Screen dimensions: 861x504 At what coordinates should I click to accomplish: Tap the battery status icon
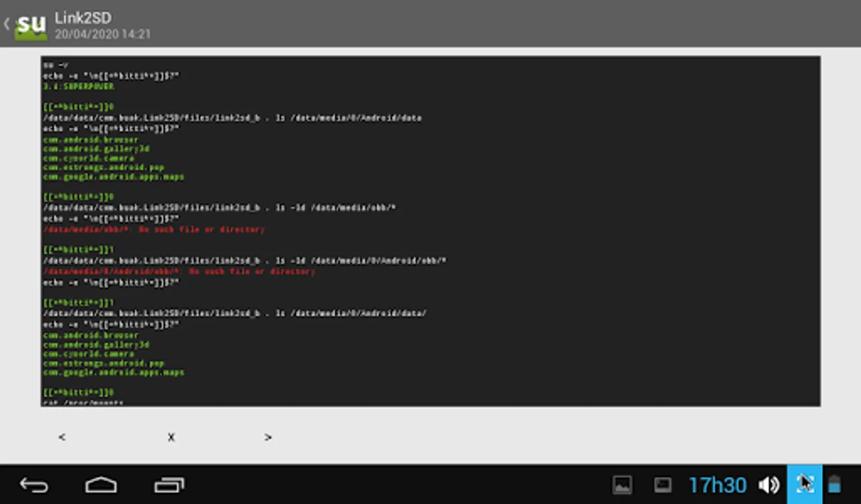[x=834, y=484]
